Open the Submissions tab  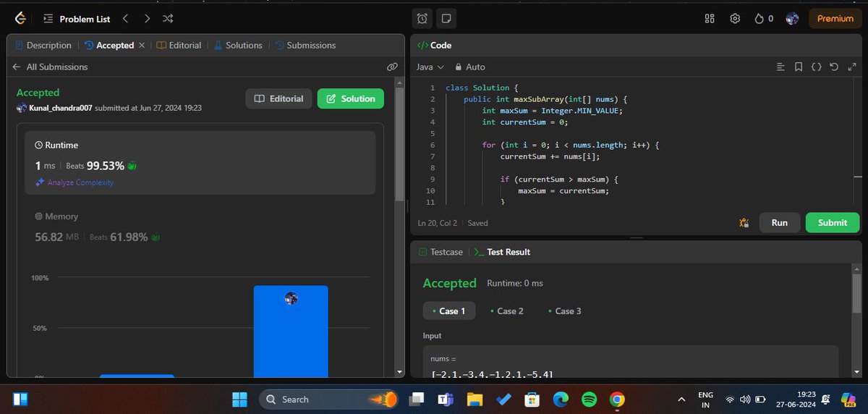pyautogui.click(x=305, y=45)
